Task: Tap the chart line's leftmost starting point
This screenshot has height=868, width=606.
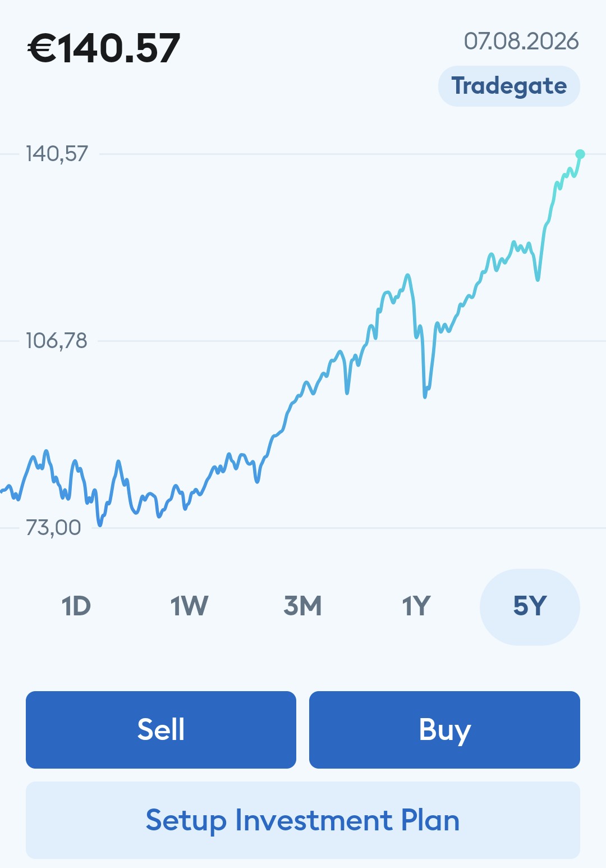Action: tap(2, 492)
